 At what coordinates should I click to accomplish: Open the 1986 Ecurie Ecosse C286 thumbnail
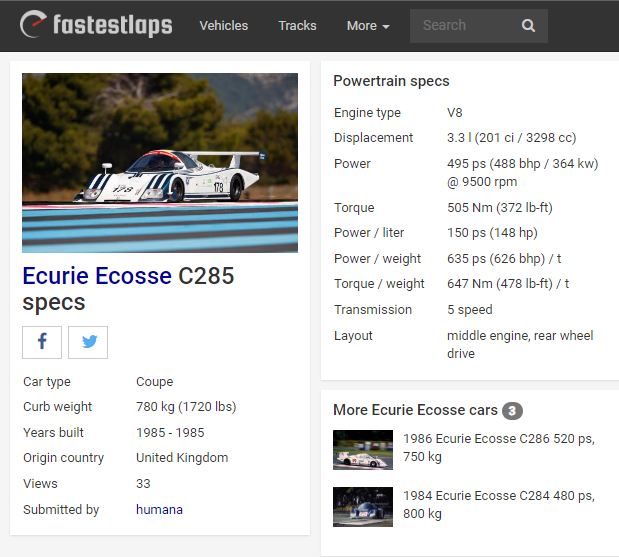pyautogui.click(x=363, y=450)
